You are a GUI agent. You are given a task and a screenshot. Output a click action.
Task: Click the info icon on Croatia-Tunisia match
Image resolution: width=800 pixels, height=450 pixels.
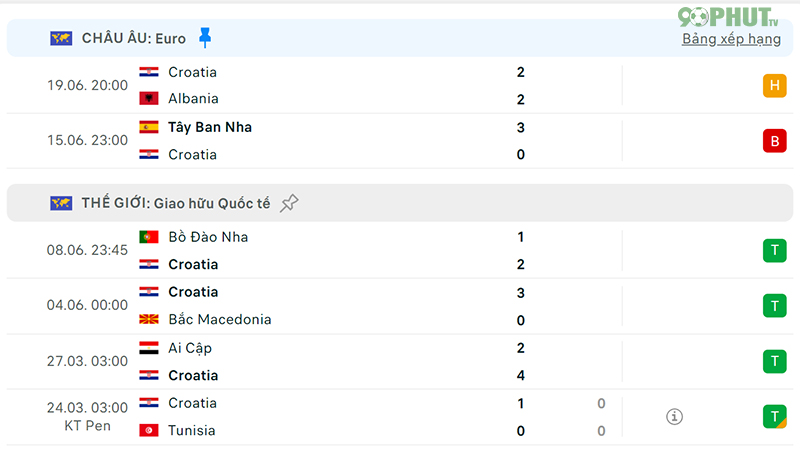tap(674, 417)
